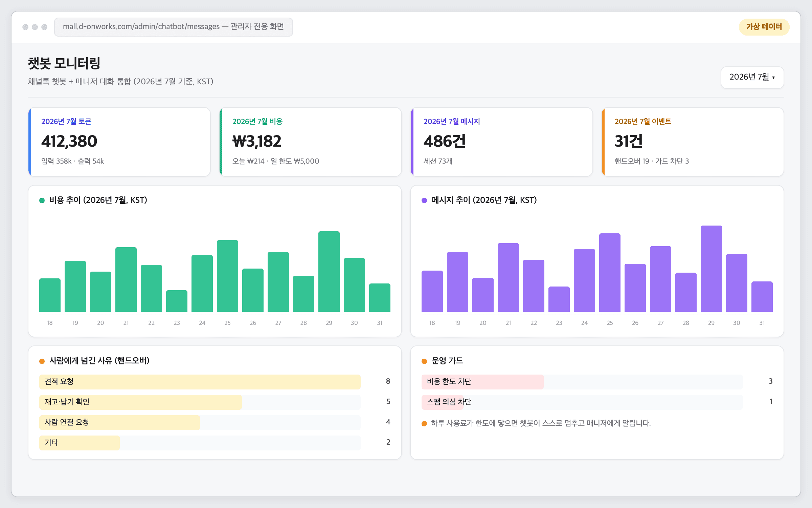
Task: Click the count 5 beside 재고·납기 확인
Action: 388,402
